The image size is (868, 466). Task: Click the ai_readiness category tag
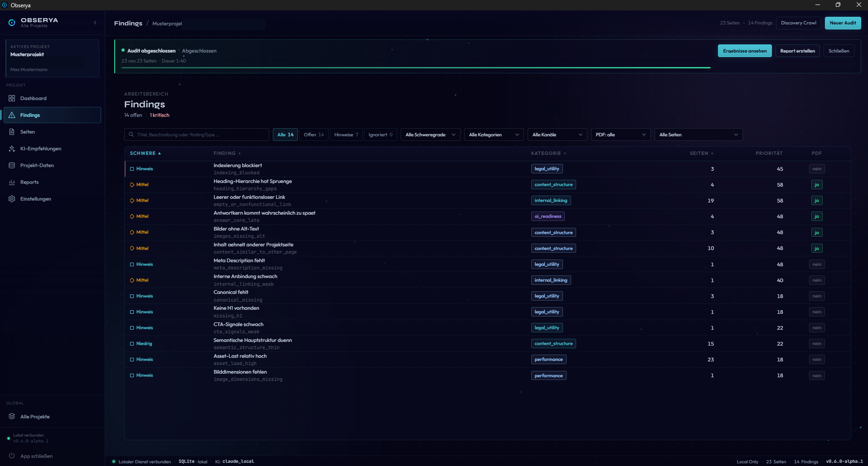(548, 216)
